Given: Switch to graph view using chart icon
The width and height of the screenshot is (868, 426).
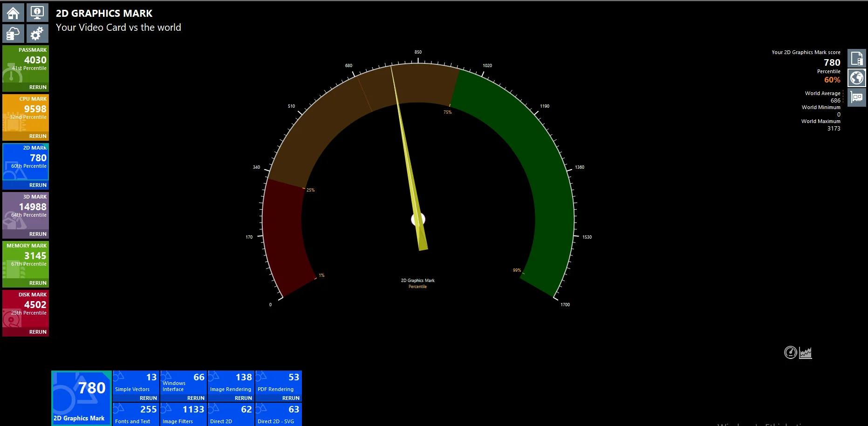Looking at the screenshot, I should (806, 353).
